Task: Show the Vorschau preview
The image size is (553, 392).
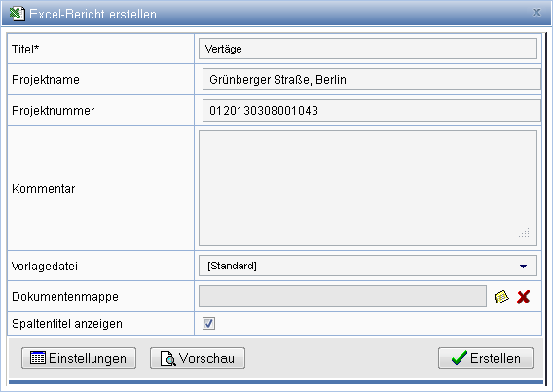Action: [198, 358]
